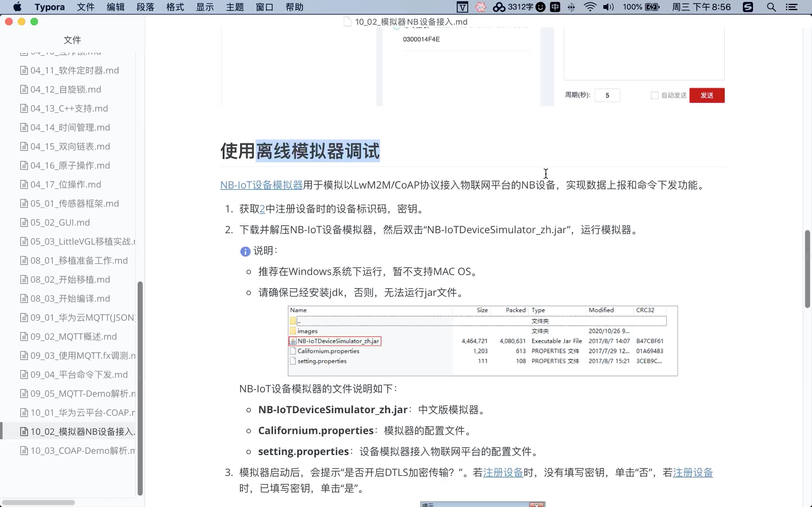
Task: Click the Chinese input method indicator
Action: click(x=555, y=7)
